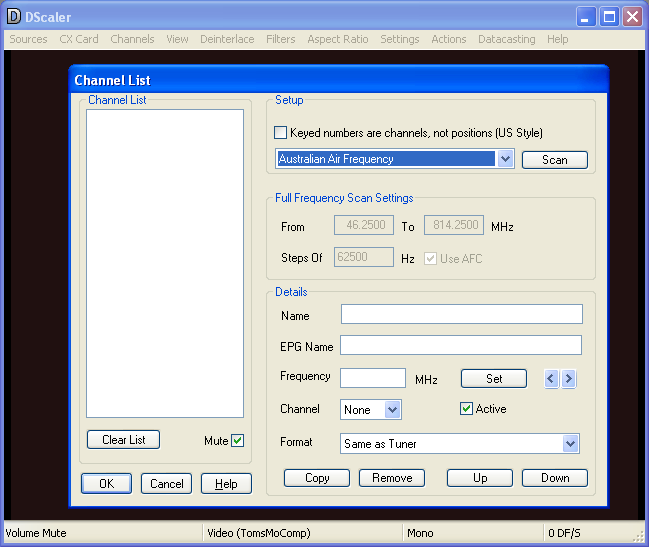Click the previous frequency arrow button
The height and width of the screenshot is (547, 649).
click(551, 378)
